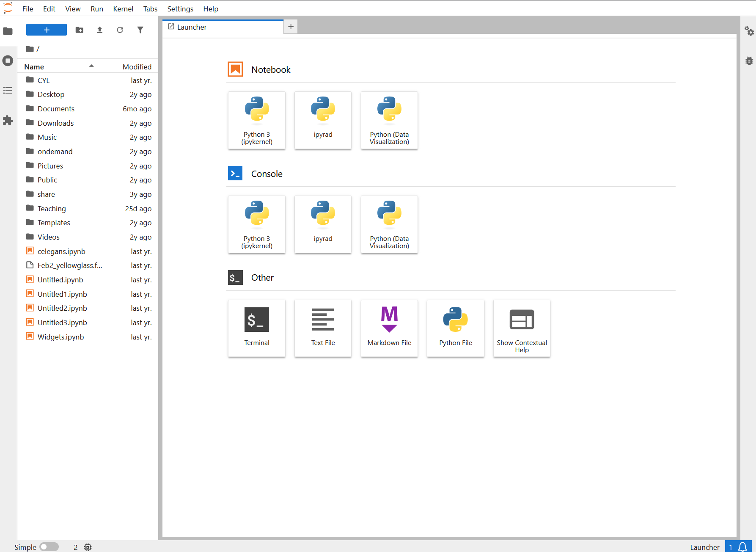Open the Run menu

tap(97, 9)
